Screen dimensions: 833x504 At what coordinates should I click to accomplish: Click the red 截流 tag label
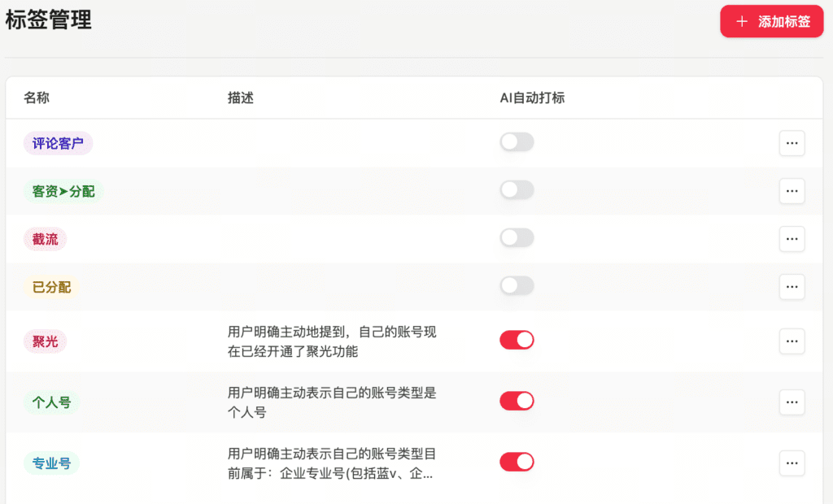45,239
